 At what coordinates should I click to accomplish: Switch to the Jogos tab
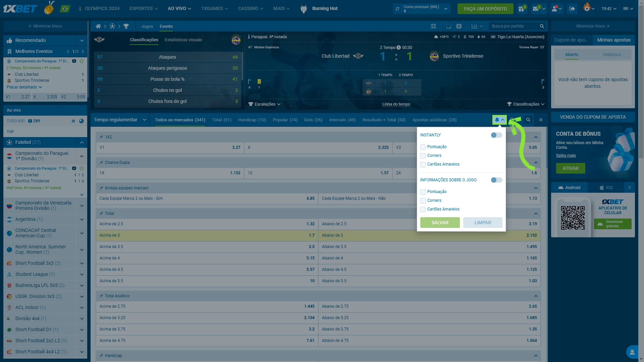pos(147,26)
